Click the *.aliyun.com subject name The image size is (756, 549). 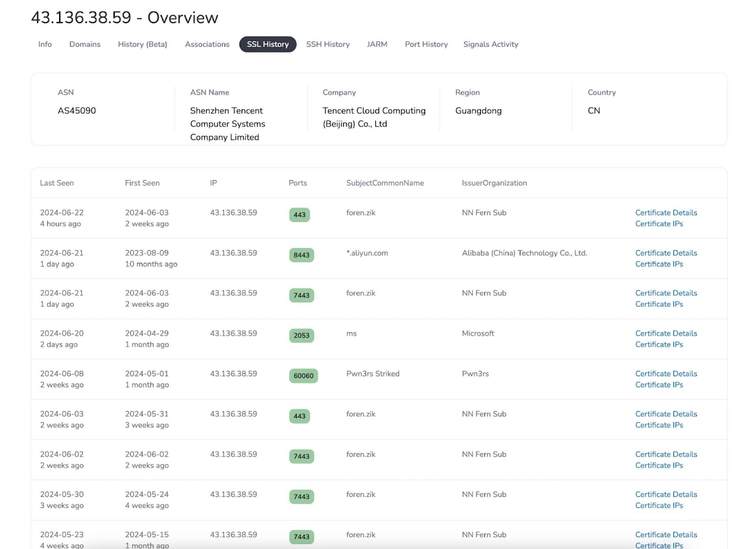[x=367, y=253]
